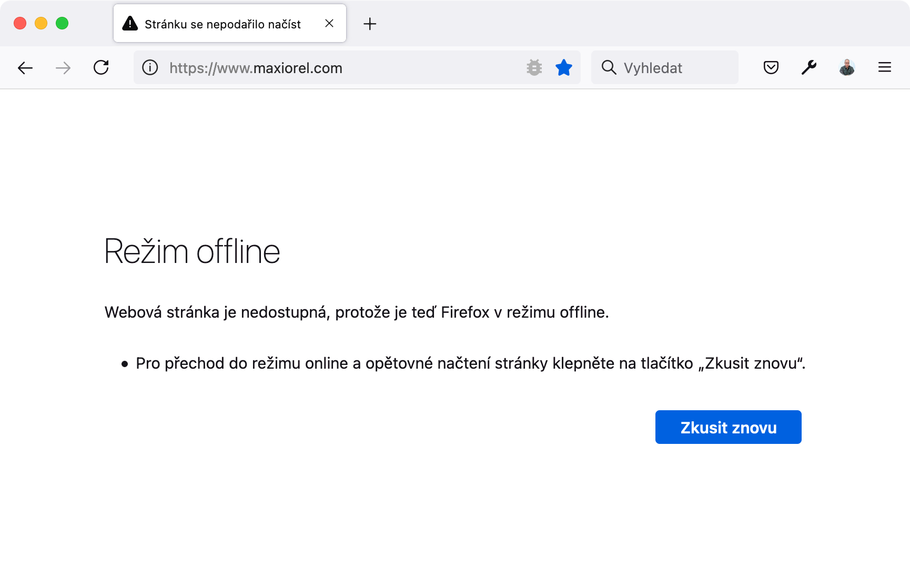Open a new tab with the plus button
The width and height of the screenshot is (910, 588).
pyautogui.click(x=370, y=24)
